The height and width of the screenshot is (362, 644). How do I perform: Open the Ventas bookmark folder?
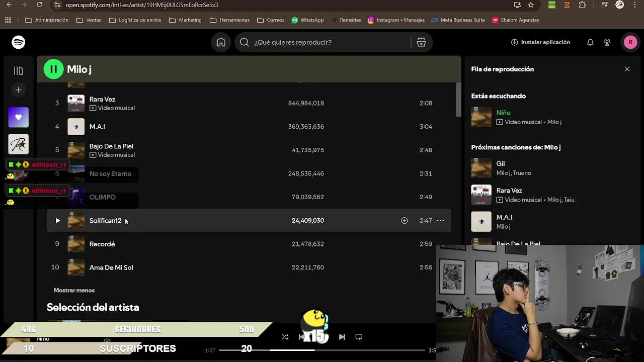pyautogui.click(x=89, y=20)
